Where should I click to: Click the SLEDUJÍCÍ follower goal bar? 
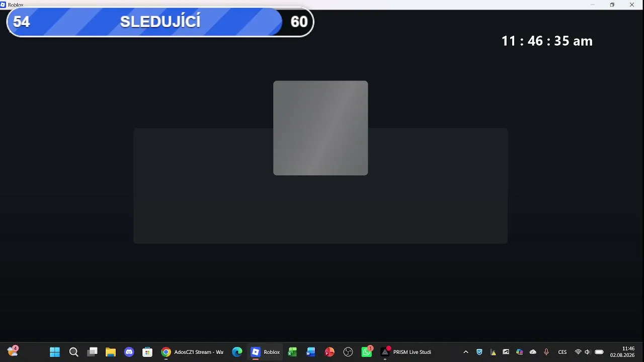[x=160, y=22]
